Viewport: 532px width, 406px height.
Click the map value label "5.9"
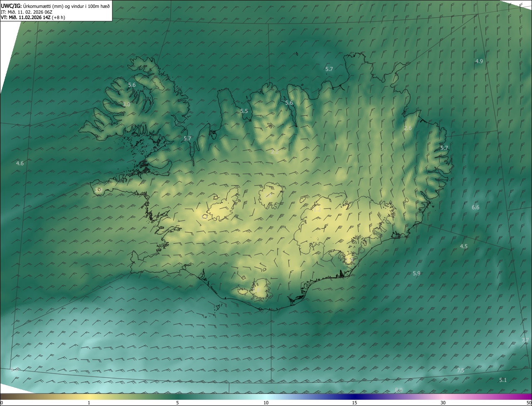click(416, 273)
